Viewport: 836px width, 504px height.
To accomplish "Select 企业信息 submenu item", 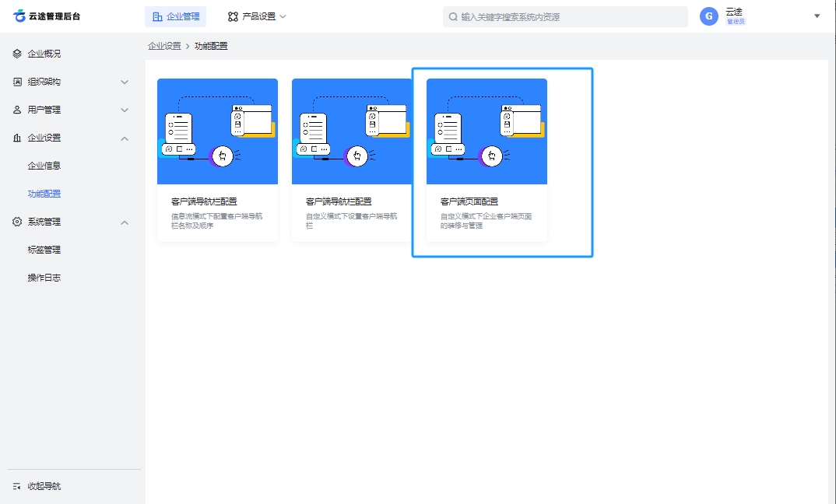I will (44, 166).
